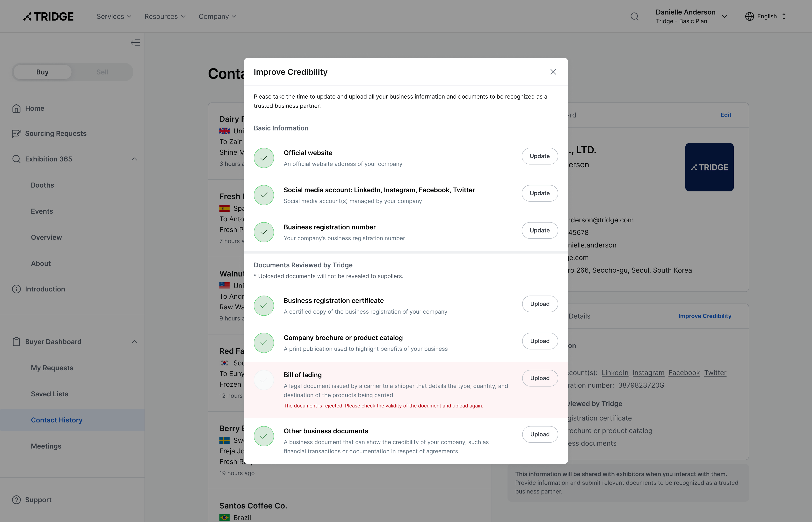Open Saved Lists in Buyer Dashboard
This screenshot has width=812, height=522.
[50, 394]
